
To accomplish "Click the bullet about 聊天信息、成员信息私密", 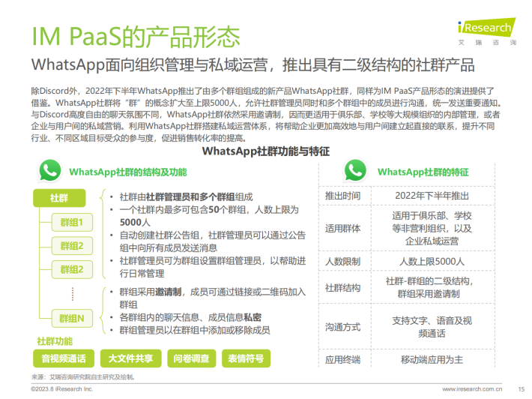I will coord(186,317).
